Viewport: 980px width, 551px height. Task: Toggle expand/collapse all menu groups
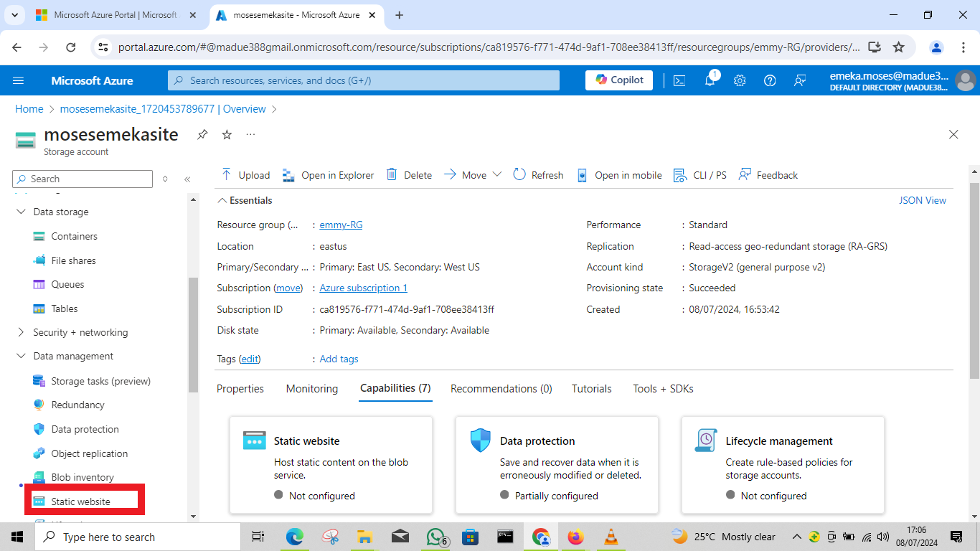click(x=165, y=179)
